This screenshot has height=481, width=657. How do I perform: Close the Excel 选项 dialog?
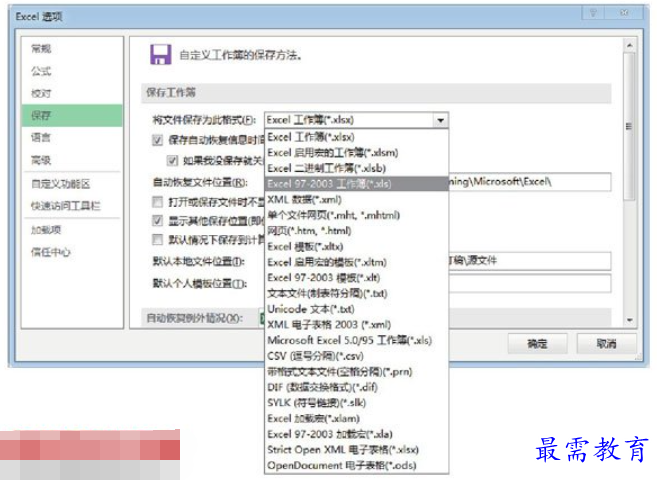click(624, 13)
